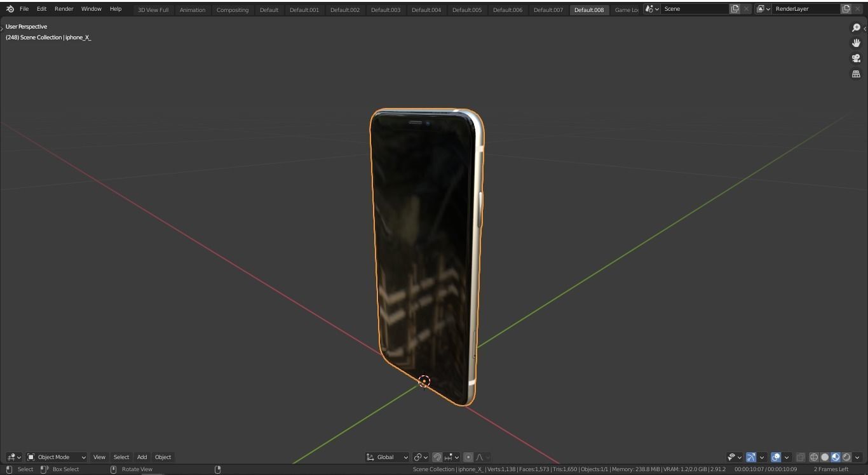
Task: Open the Add menu in viewport header
Action: pyautogui.click(x=142, y=457)
